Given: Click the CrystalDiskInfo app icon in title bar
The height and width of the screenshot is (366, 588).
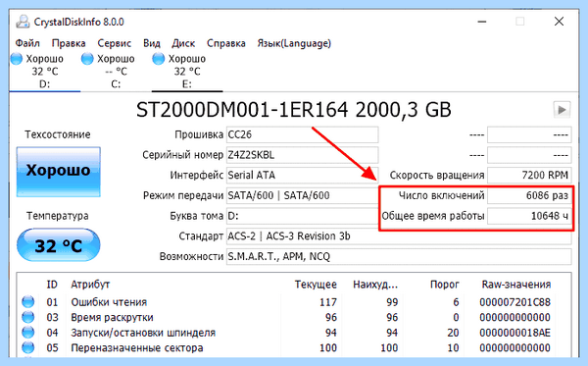Looking at the screenshot, I should [23, 22].
